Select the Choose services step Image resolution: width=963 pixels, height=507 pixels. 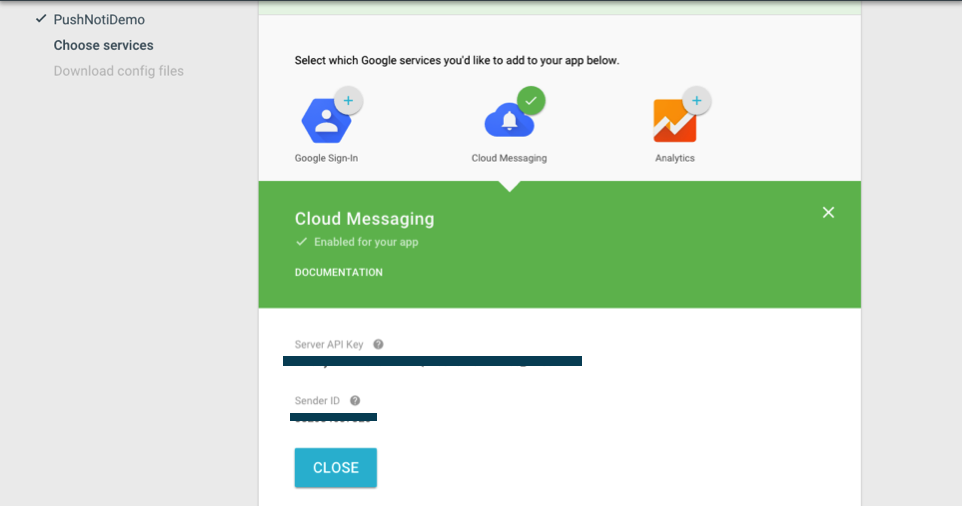(x=103, y=45)
